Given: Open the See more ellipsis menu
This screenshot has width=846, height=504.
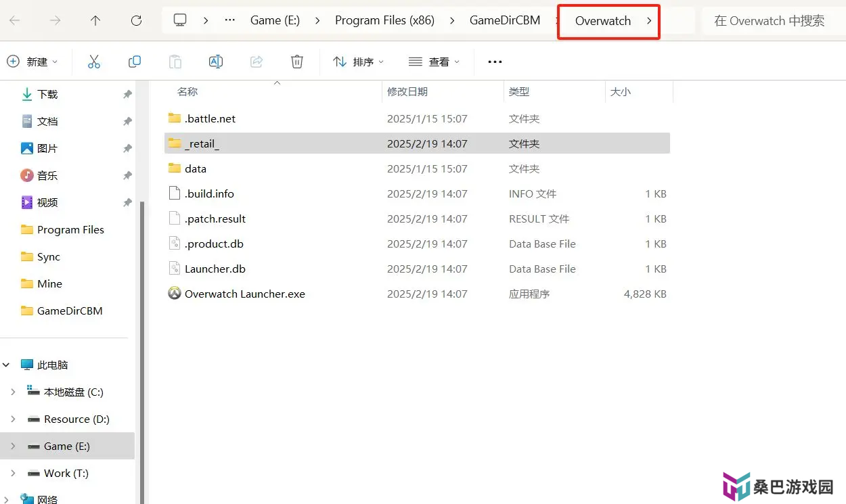Looking at the screenshot, I should 495,62.
